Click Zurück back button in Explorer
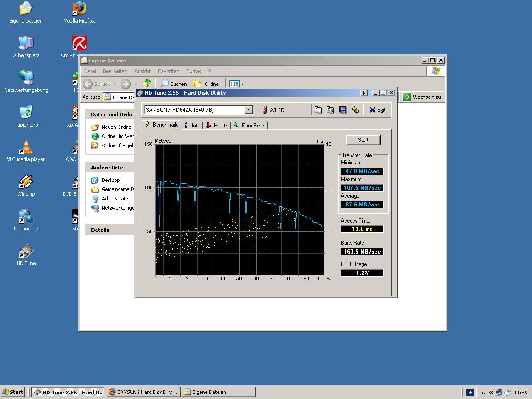The height and width of the screenshot is (399, 532). point(97,84)
